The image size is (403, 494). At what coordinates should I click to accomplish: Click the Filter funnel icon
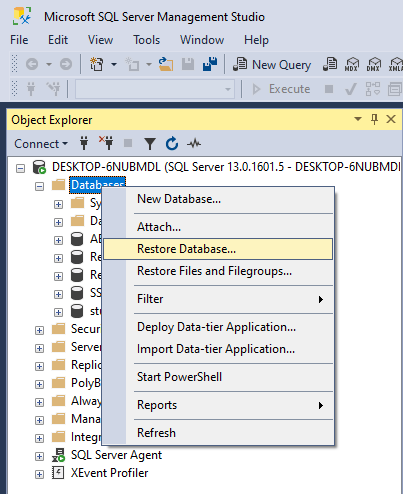click(150, 144)
